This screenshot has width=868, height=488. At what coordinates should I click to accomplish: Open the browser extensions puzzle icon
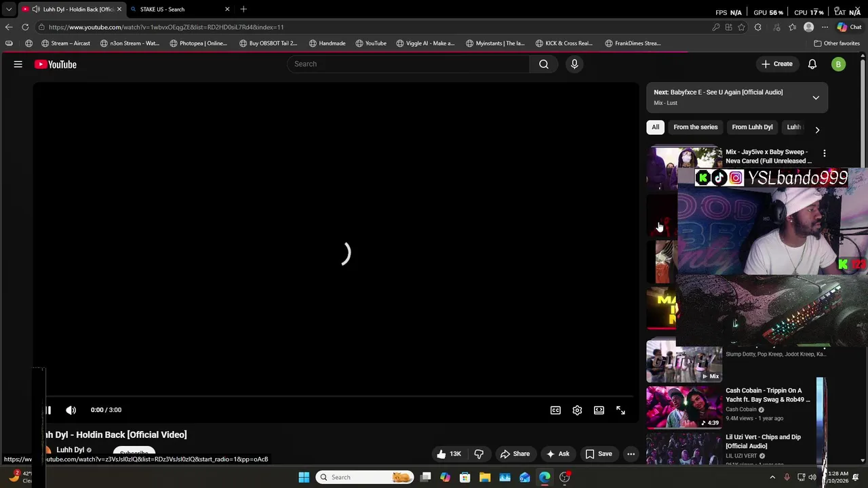click(x=758, y=27)
